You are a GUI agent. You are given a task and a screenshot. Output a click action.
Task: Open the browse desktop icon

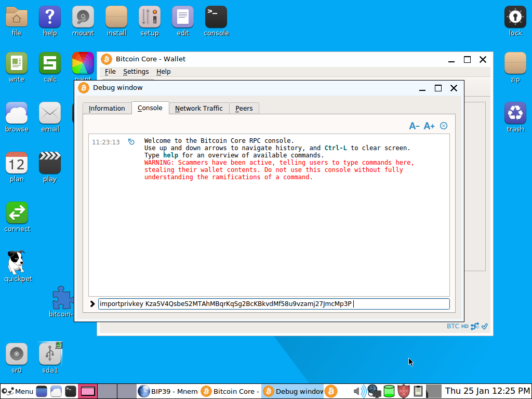pyautogui.click(x=17, y=117)
